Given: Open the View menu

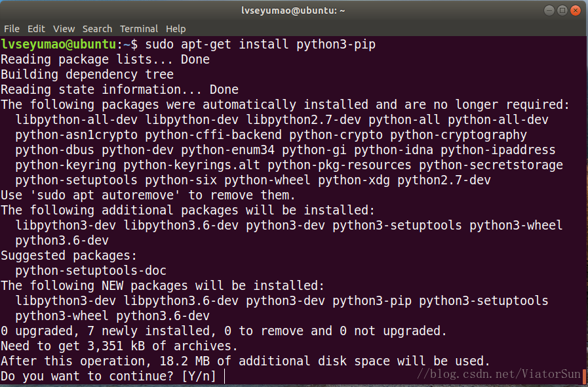Looking at the screenshot, I should [x=64, y=29].
